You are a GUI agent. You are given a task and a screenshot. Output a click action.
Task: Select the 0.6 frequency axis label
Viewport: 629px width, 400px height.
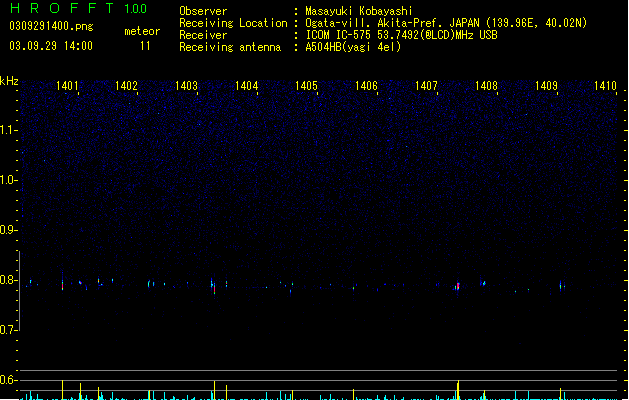click(x=8, y=380)
